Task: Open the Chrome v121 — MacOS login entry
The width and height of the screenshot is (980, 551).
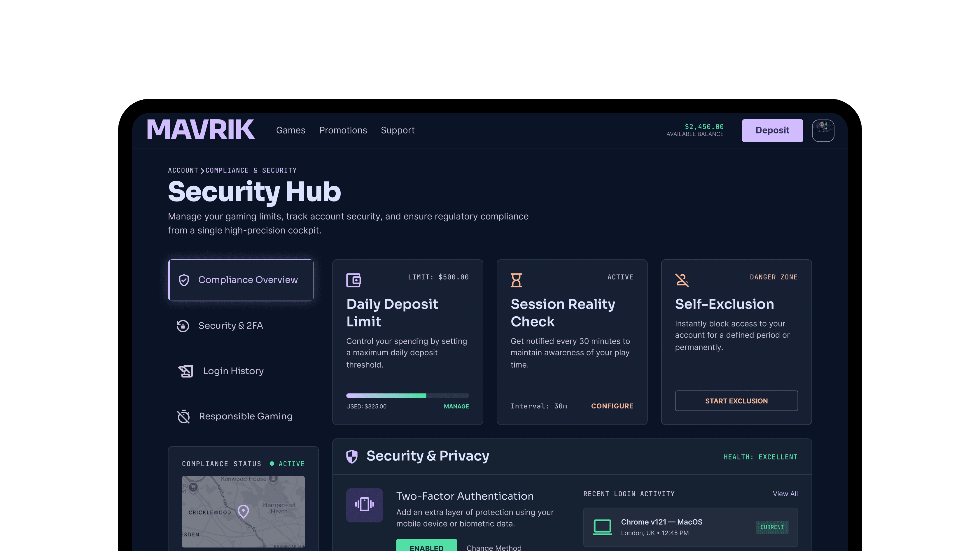Action: tap(690, 527)
